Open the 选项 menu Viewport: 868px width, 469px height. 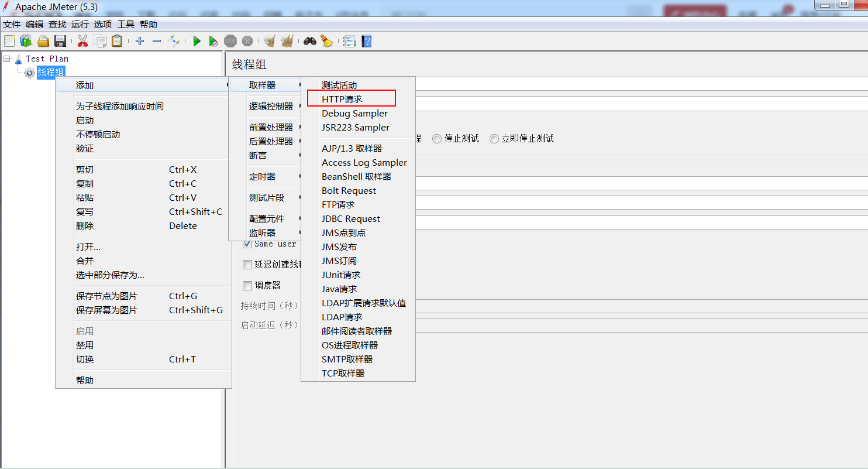point(103,25)
